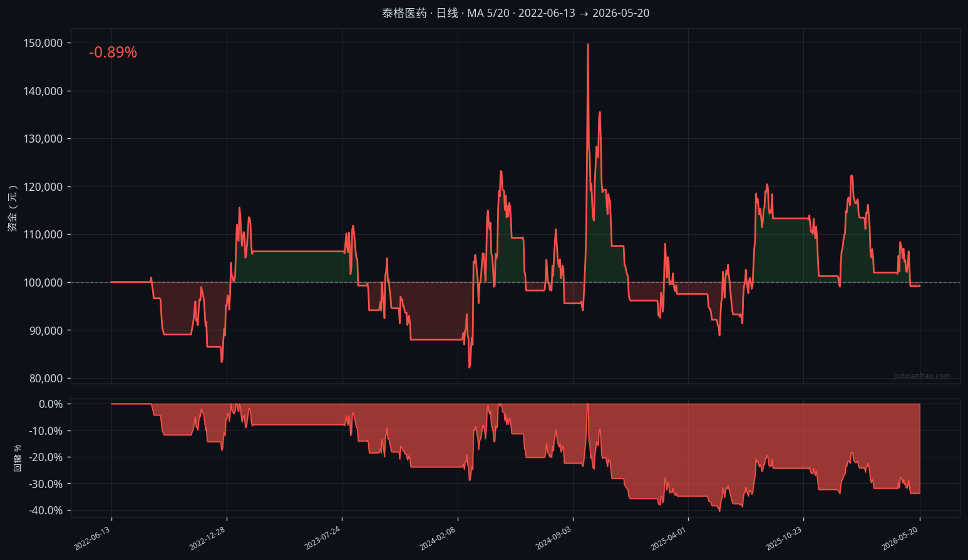Click the 回撤 % vertical axis title
The width and height of the screenshot is (968, 560).
[18, 458]
